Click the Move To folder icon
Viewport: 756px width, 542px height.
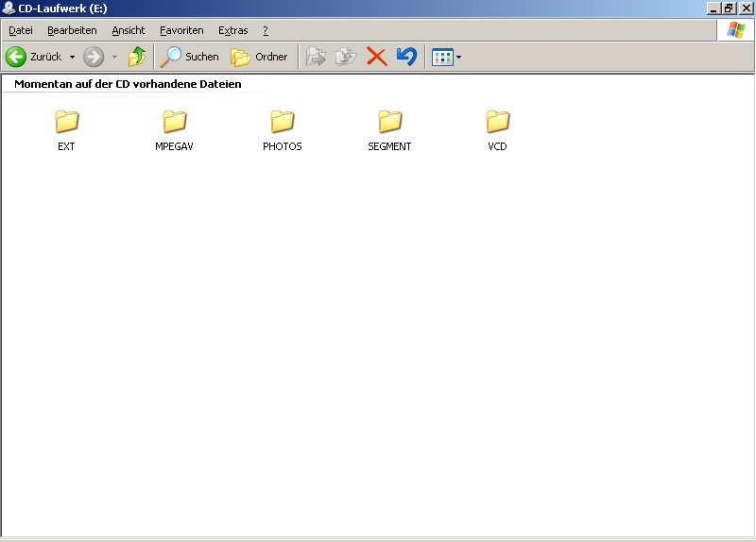317,57
